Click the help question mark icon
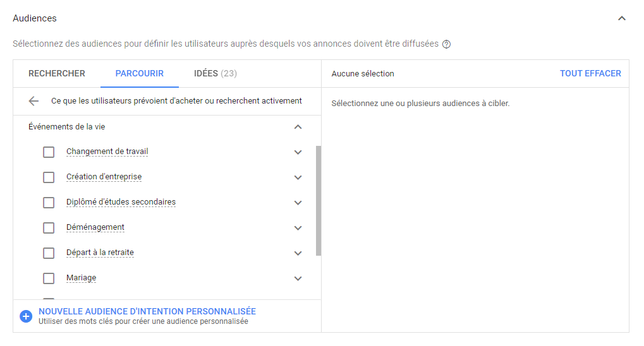 pyautogui.click(x=446, y=44)
